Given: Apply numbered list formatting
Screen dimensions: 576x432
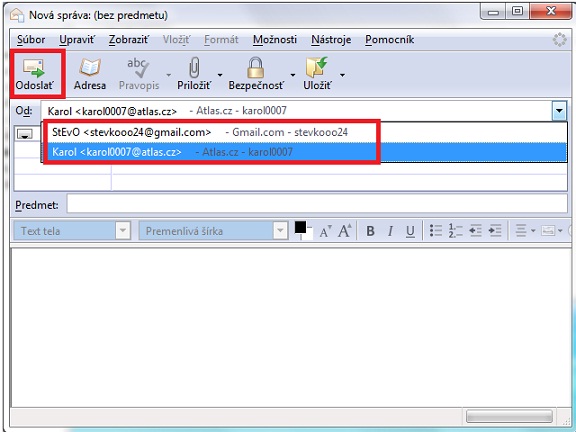Looking at the screenshot, I should pos(456,231).
